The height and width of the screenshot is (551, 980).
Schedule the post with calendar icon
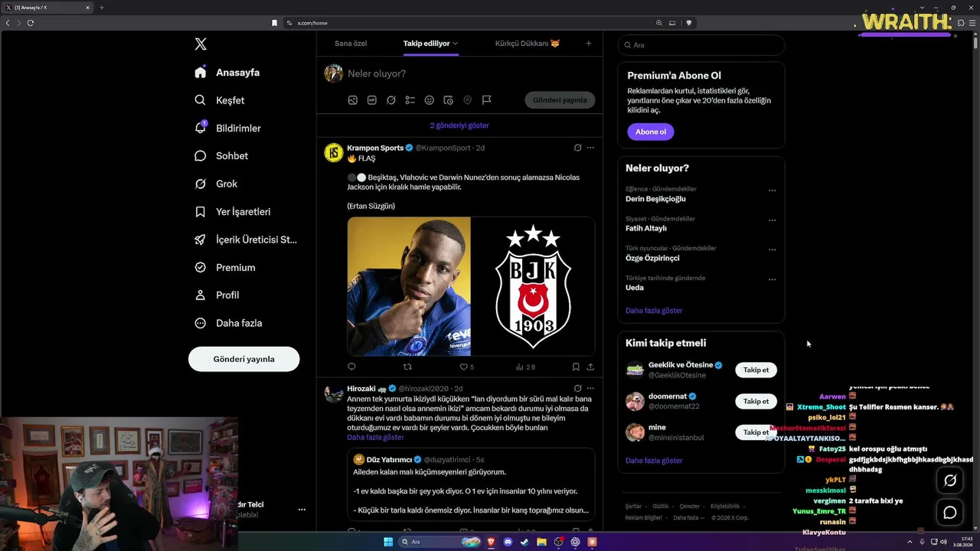449,100
